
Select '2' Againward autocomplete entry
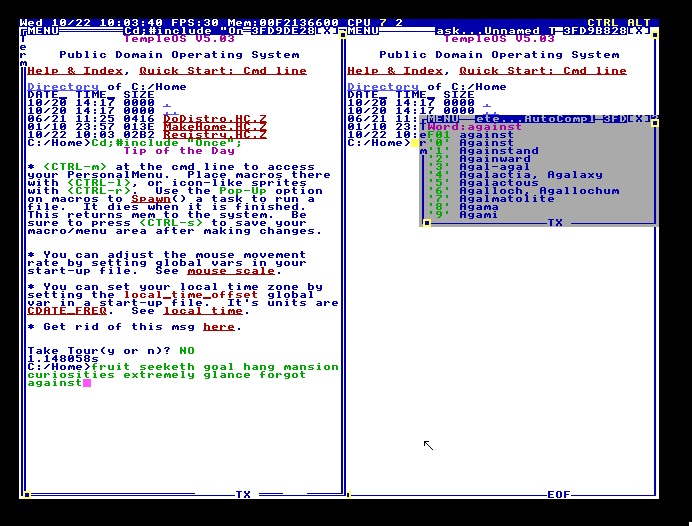479,159
